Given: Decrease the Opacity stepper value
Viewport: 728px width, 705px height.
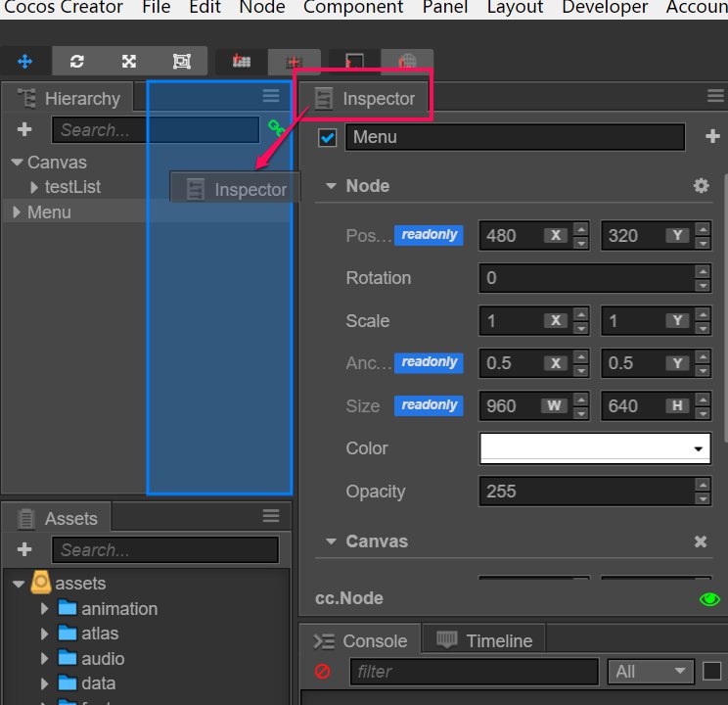Looking at the screenshot, I should (x=703, y=498).
